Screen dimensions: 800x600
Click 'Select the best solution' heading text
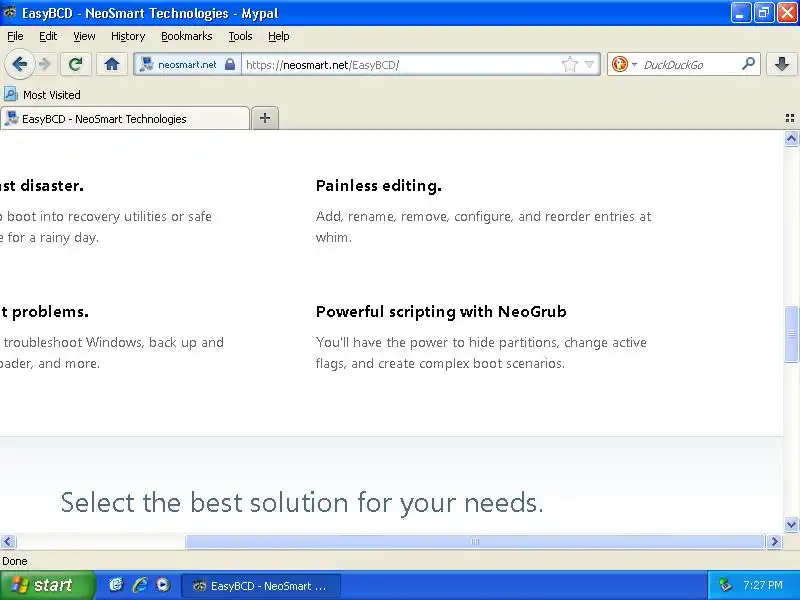(302, 503)
